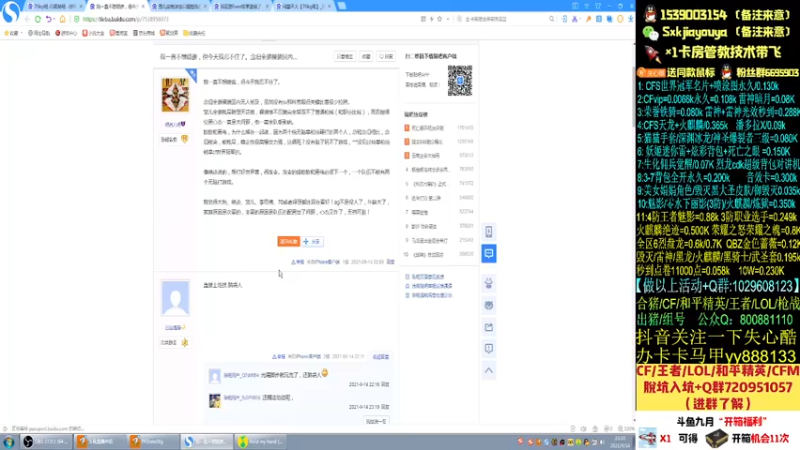800x450 pixels.
Task: Click the phone icon in floating side toolbar
Action: [489, 232]
